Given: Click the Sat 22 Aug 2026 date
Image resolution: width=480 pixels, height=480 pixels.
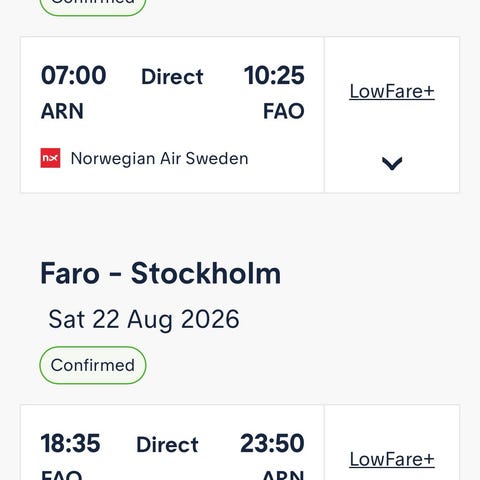Looking at the screenshot, I should click(144, 319).
